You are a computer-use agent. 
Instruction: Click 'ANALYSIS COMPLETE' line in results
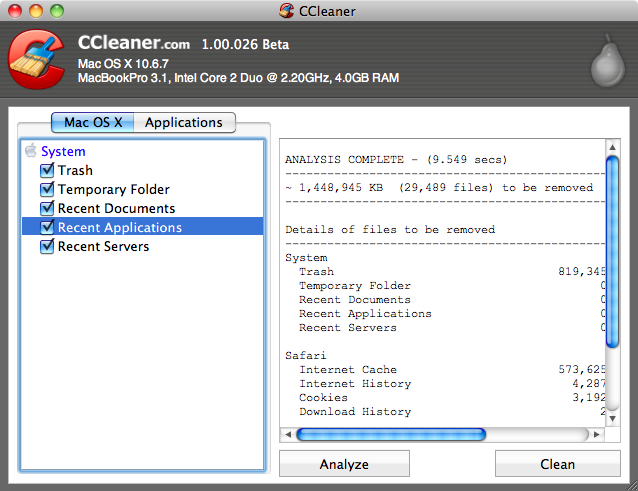[x=396, y=159]
